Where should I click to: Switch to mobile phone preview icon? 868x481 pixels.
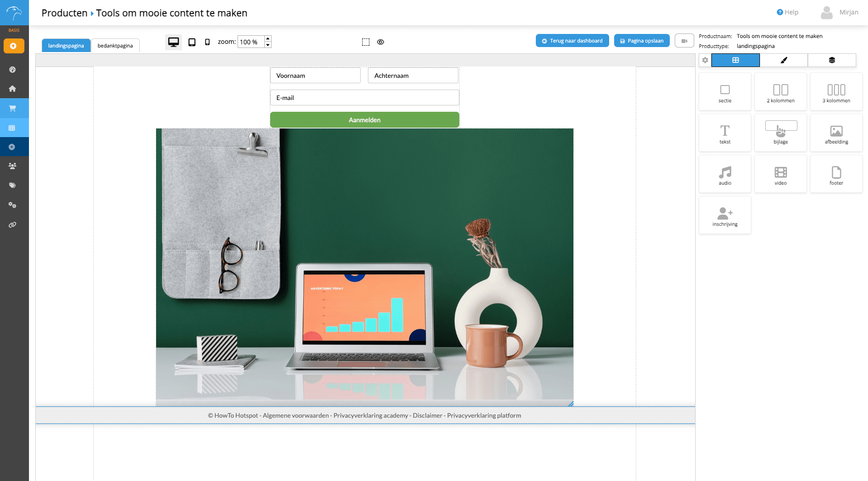point(207,42)
